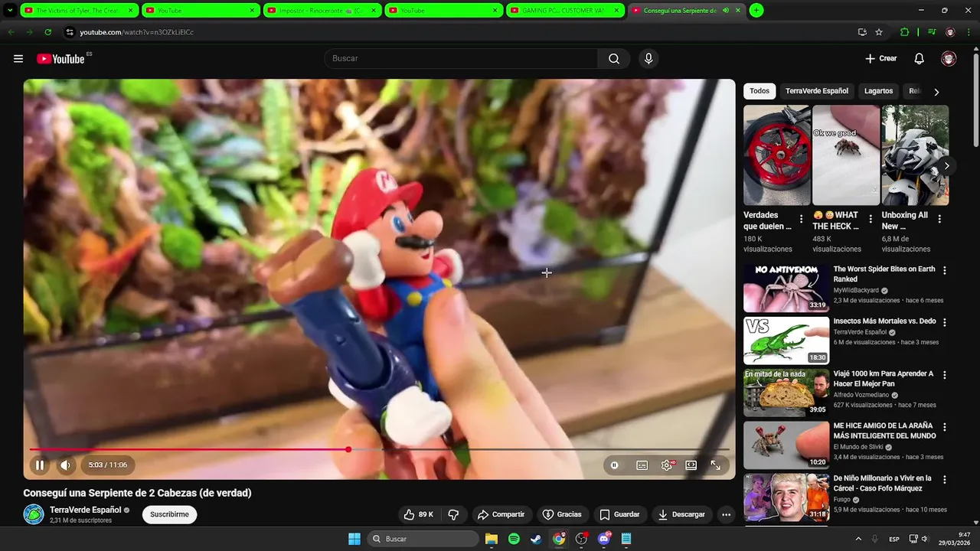Save the video with Guardar
This screenshot has width=980, height=551.
click(619, 514)
